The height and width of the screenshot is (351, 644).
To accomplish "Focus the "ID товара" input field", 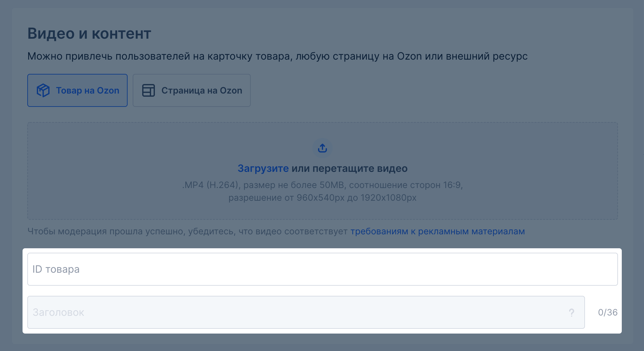I will pyautogui.click(x=322, y=269).
